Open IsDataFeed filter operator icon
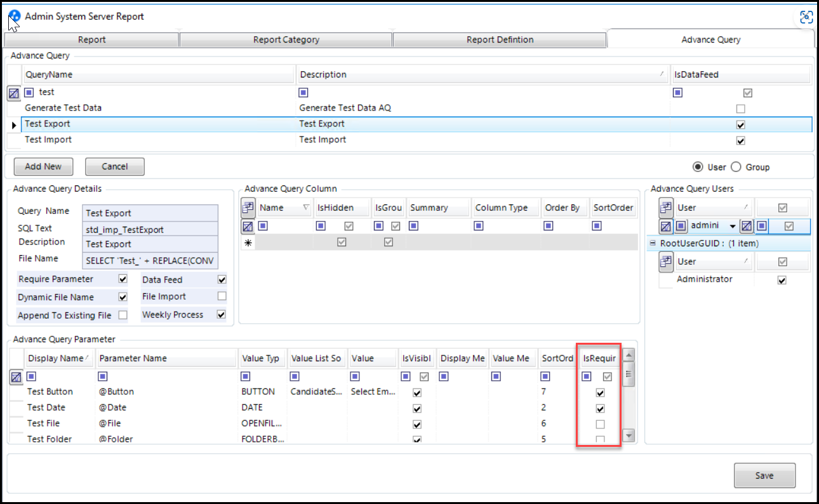The image size is (819, 504). (677, 93)
